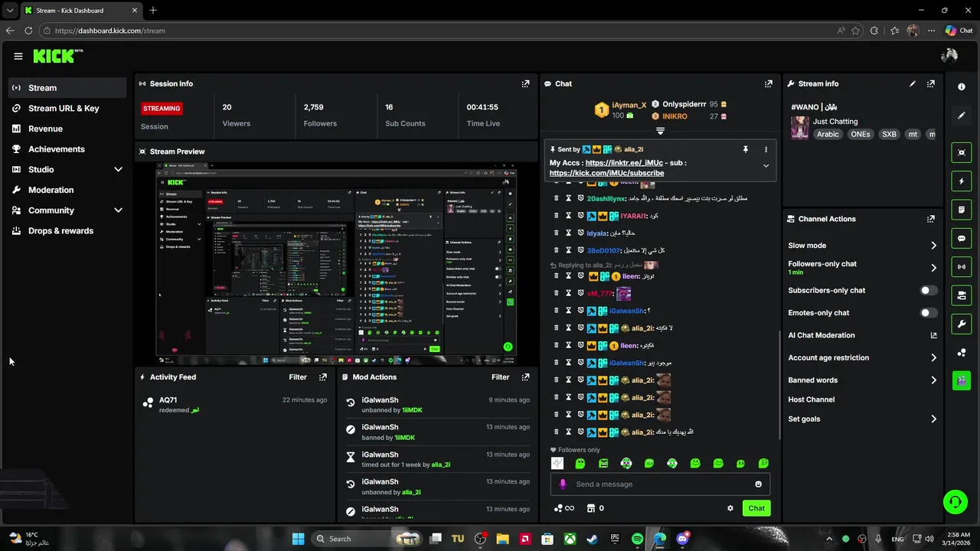Click the info icon in right rail
The height and width of the screenshot is (551, 980).
962,86
